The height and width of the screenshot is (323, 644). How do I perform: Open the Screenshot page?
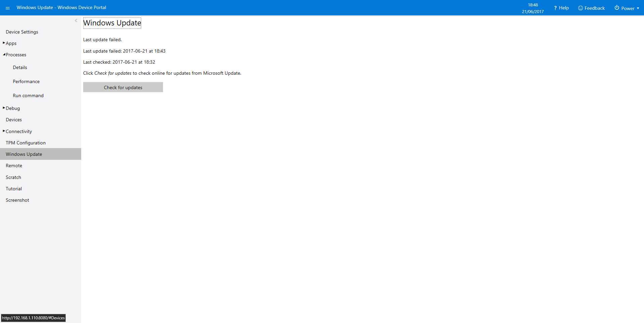(17, 200)
